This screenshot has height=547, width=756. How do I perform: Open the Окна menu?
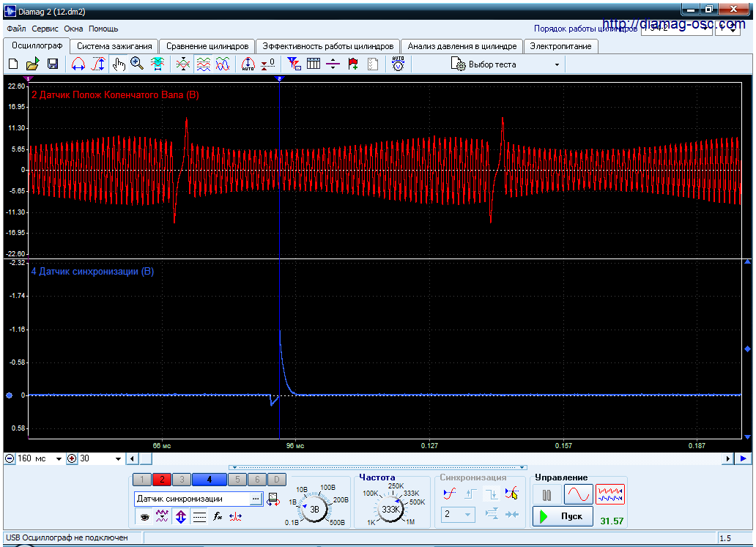pyautogui.click(x=73, y=29)
